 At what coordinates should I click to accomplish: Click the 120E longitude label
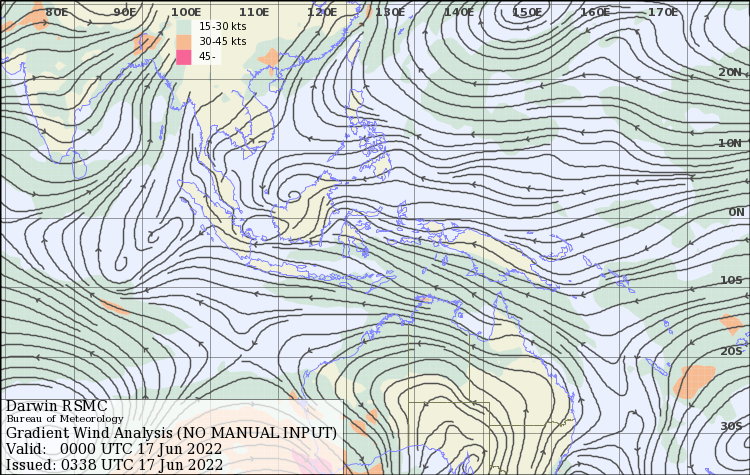321,12
